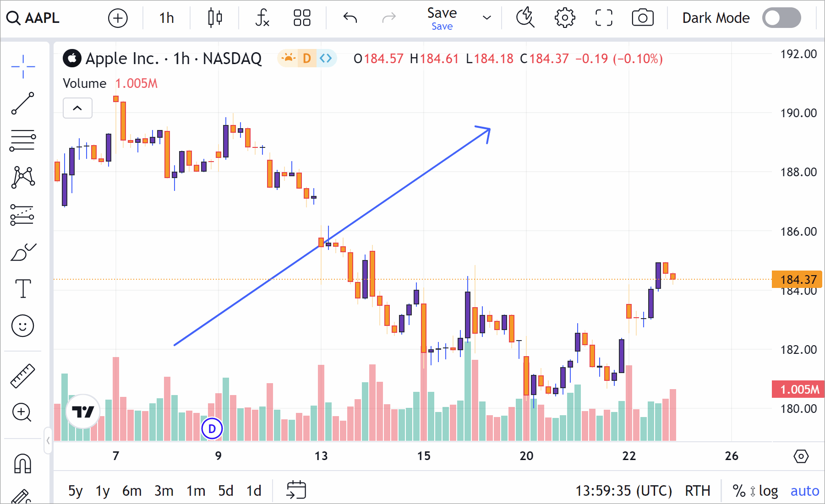The height and width of the screenshot is (504, 825).
Task: Open the emoji sticker tool
Action: pyautogui.click(x=22, y=326)
